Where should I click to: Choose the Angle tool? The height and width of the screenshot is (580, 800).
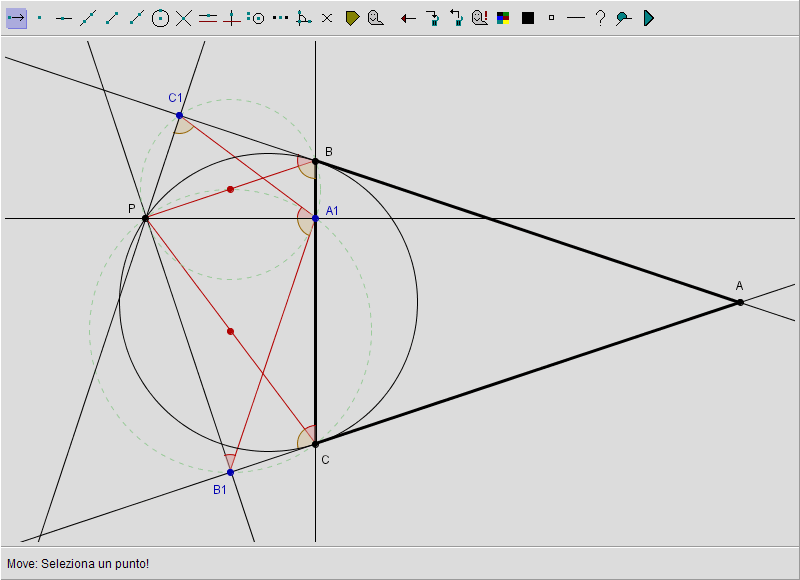coord(304,18)
